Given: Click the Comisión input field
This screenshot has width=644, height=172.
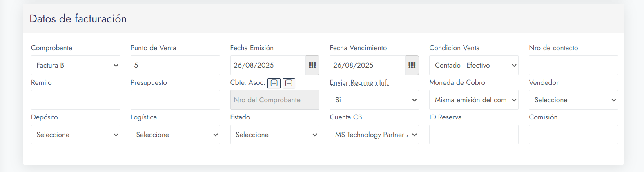Looking at the screenshot, I should coord(573,135).
